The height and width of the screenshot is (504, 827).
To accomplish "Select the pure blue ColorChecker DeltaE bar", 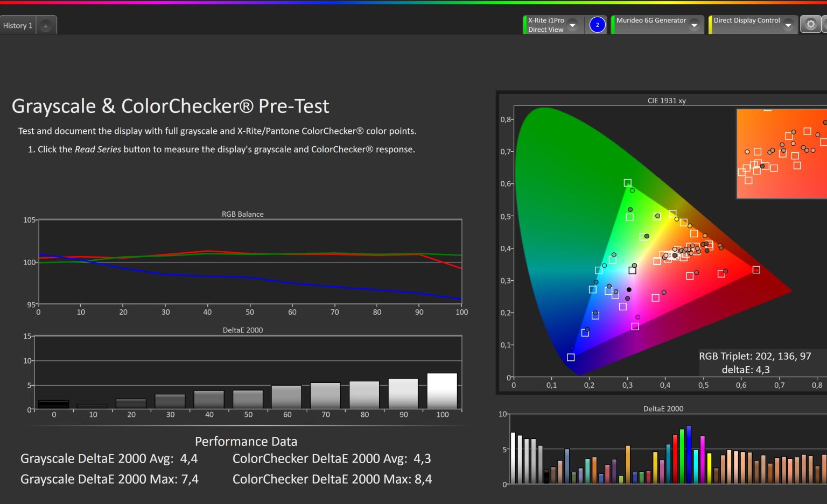I will (689, 455).
